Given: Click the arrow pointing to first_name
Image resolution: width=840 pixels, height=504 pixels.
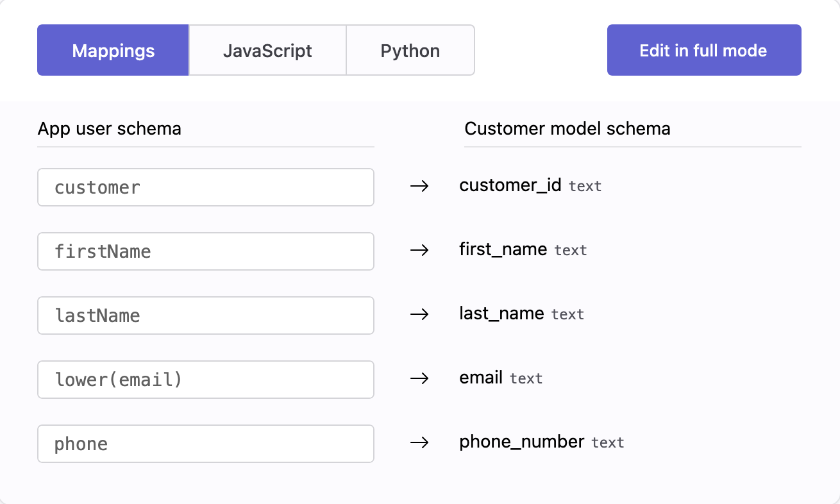Looking at the screenshot, I should click(x=419, y=251).
